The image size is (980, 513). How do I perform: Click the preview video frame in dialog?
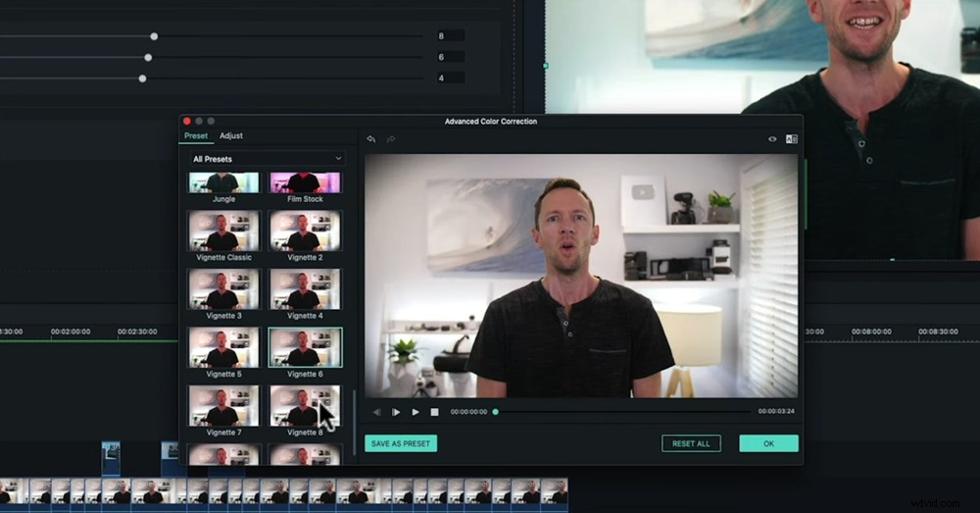tap(581, 276)
